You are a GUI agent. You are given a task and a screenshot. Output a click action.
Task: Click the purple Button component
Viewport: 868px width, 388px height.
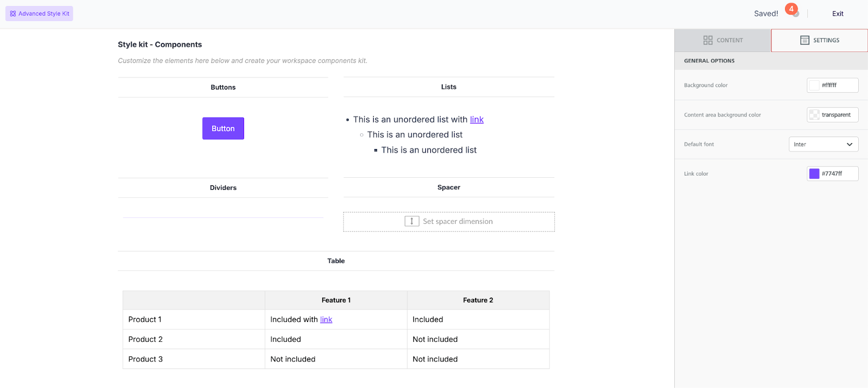(223, 128)
